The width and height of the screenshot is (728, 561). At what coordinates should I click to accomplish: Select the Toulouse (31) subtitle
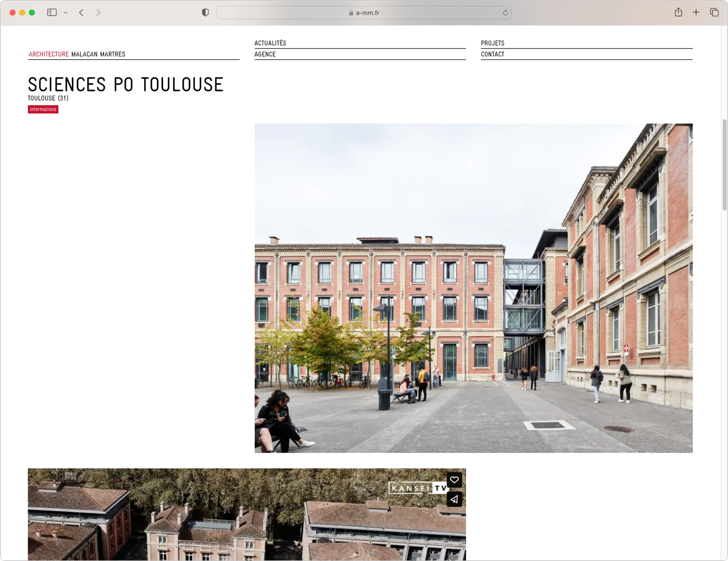coord(48,98)
